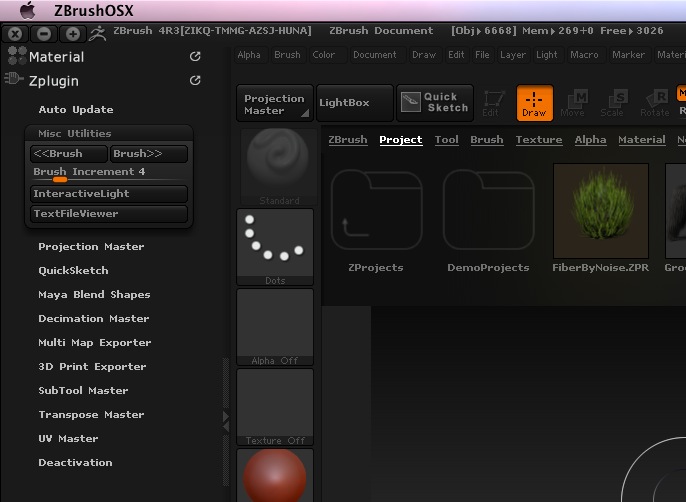The width and height of the screenshot is (686, 502).
Task: Click the Material palette dots icon
Action: tap(17, 56)
